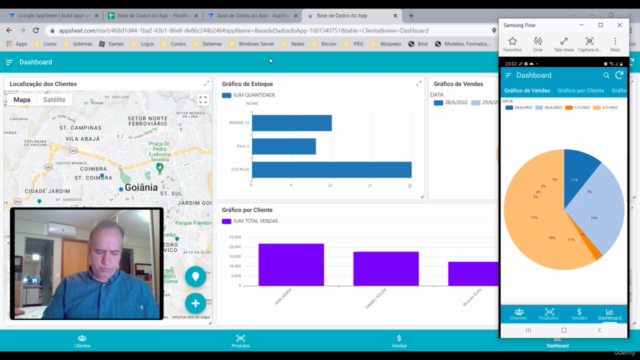
Task: Go forward using the browser forward arrow
Action: [x=22, y=31]
